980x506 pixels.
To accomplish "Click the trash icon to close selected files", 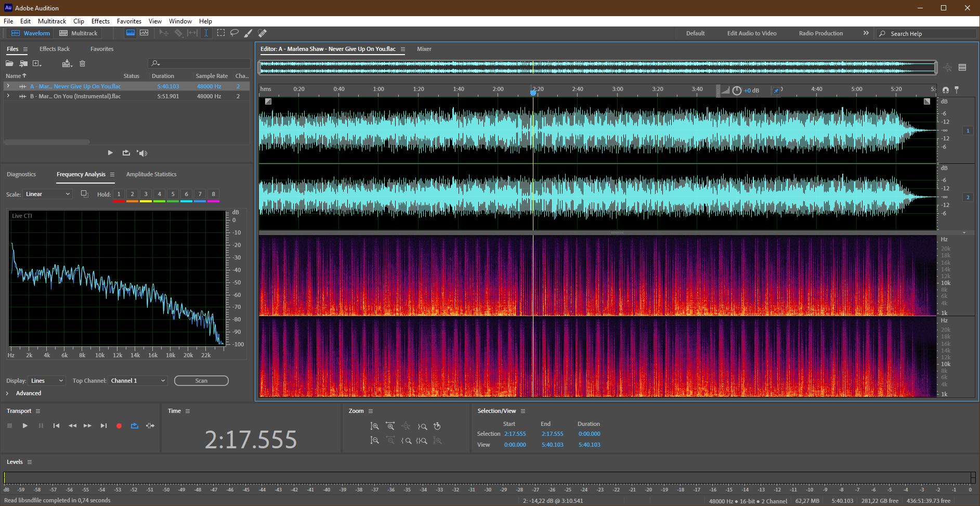I will click(x=82, y=63).
